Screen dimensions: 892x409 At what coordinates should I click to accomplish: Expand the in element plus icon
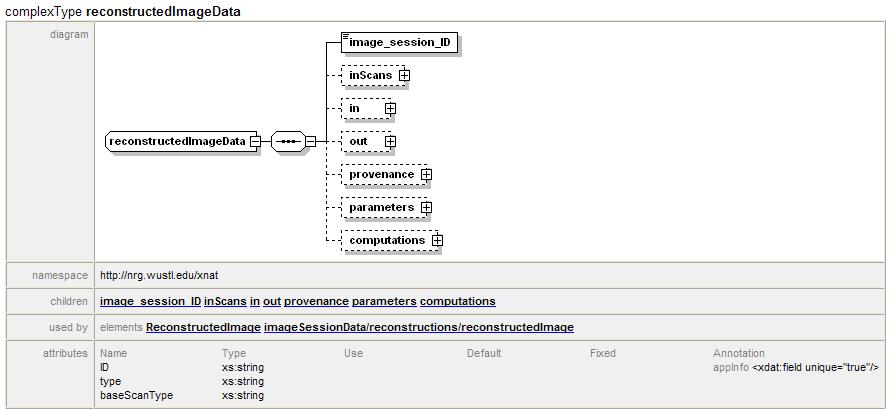tap(391, 108)
